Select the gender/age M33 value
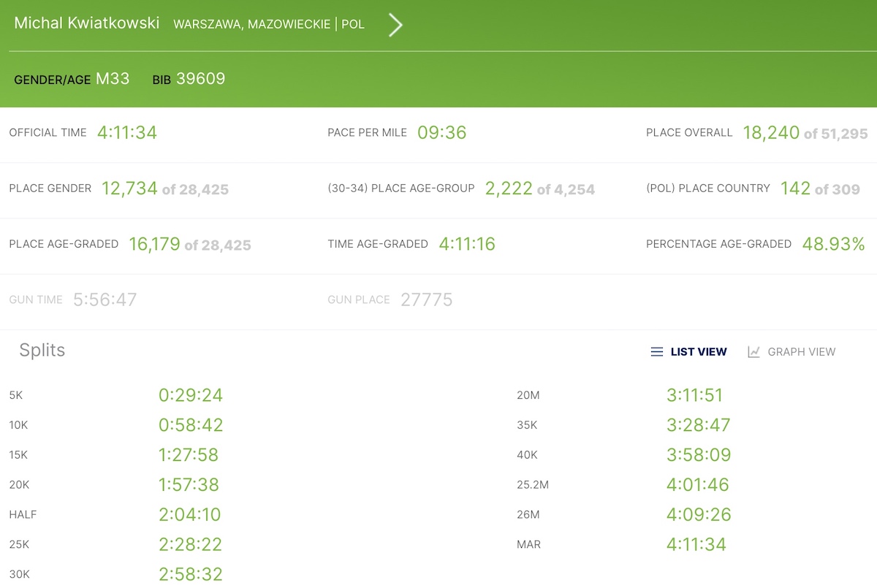This screenshot has height=588, width=877. point(113,79)
